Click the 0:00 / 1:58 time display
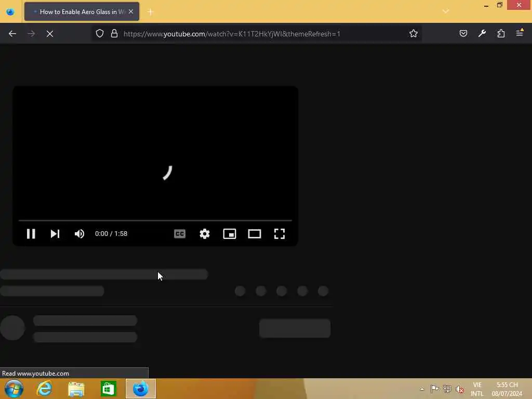This screenshot has height=399, width=532. tap(111, 234)
